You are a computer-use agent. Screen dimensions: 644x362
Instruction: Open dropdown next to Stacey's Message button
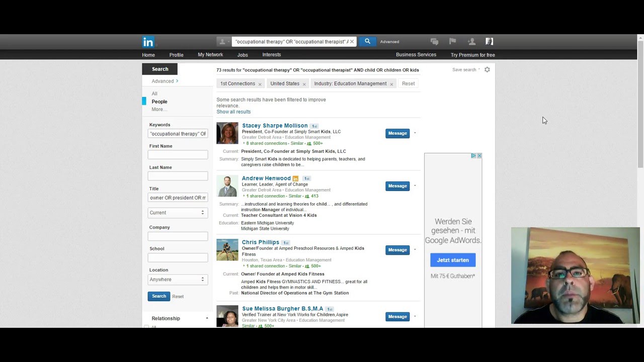pyautogui.click(x=415, y=133)
